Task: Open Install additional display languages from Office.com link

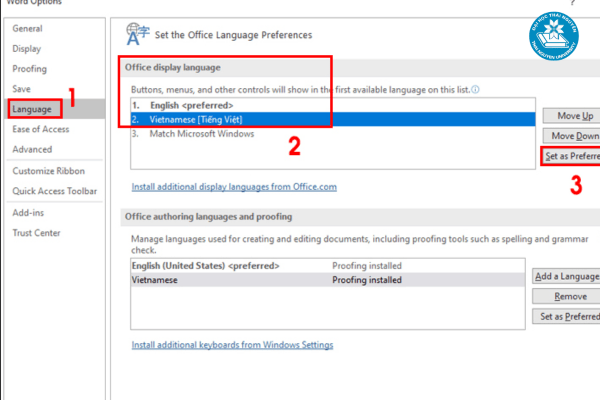Action: tap(234, 187)
